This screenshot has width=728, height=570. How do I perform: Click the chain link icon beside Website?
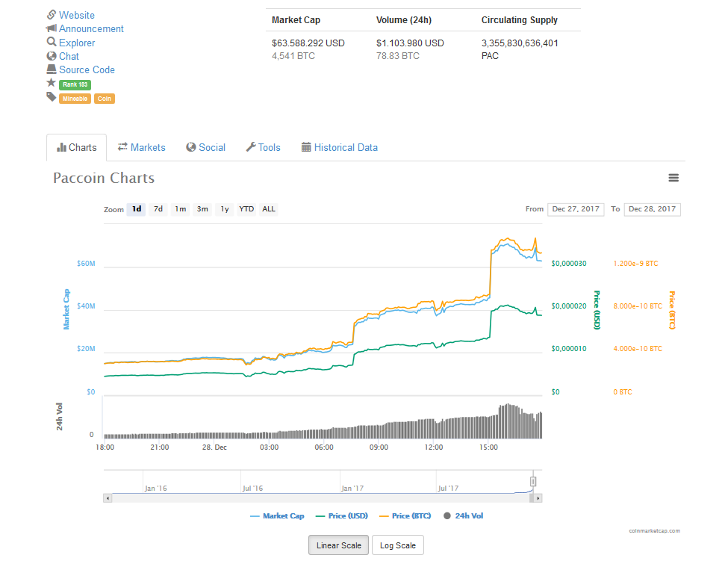pos(52,15)
